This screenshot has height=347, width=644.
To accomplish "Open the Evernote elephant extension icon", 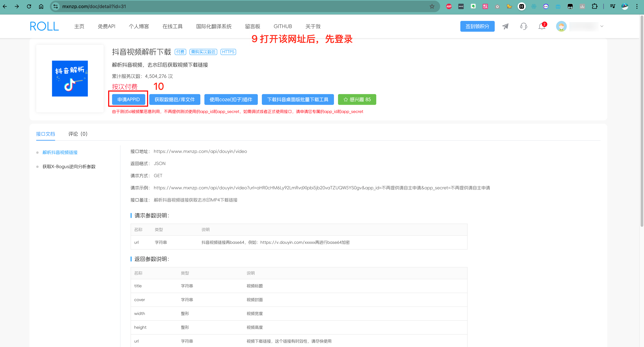I will (473, 7).
